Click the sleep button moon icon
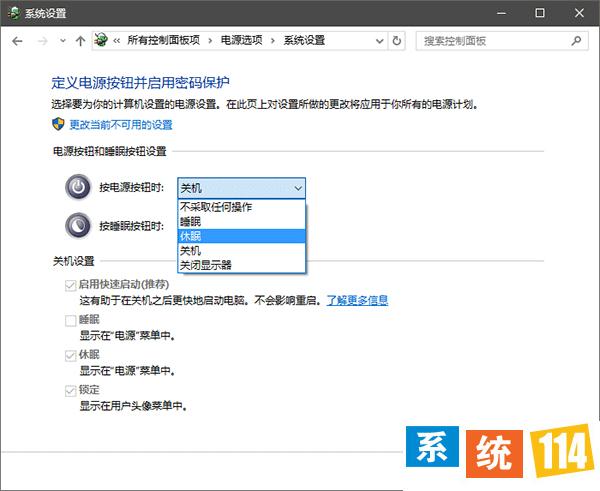Screen dimensions: 600x491 click(78, 225)
